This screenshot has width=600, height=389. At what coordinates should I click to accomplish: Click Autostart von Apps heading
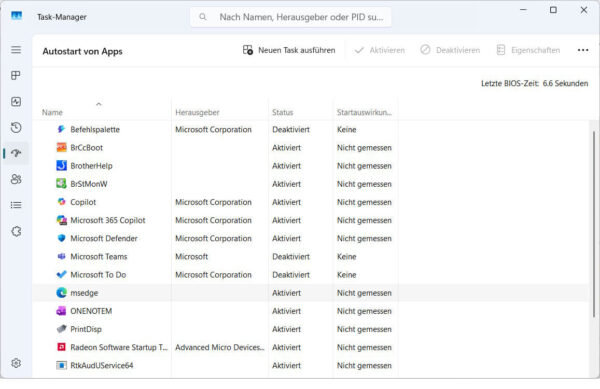82,51
